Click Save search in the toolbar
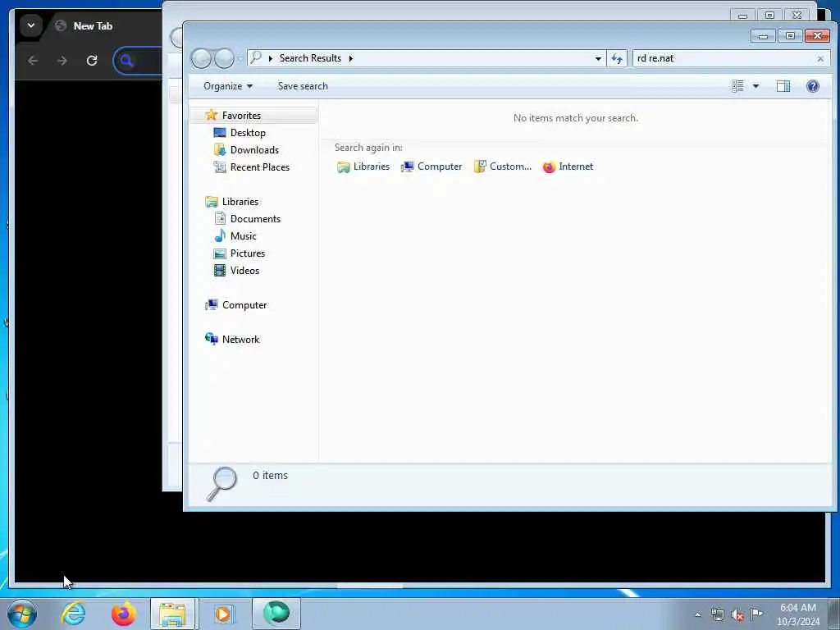 point(303,86)
